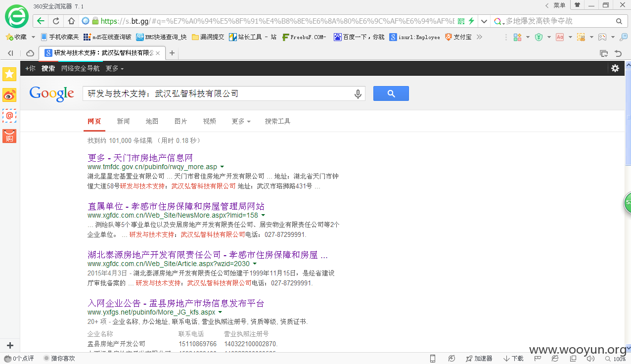The image size is (631, 364).
Task: Open the 手机收藏夹 bookmark
Action: click(x=59, y=37)
